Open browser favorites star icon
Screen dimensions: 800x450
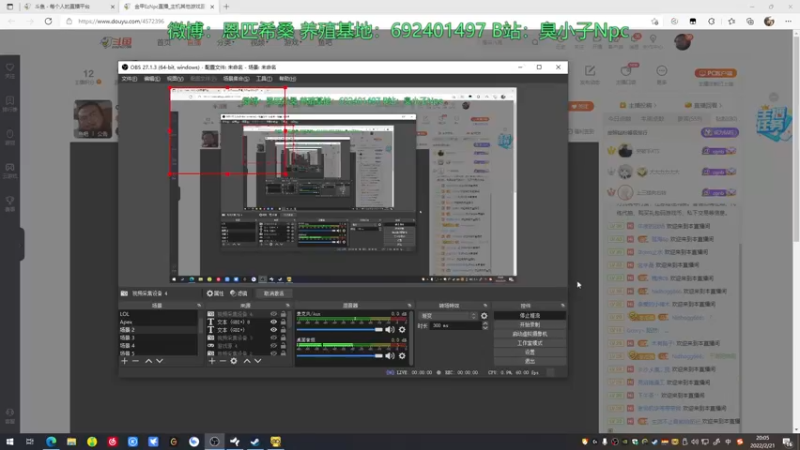[x=732, y=21]
